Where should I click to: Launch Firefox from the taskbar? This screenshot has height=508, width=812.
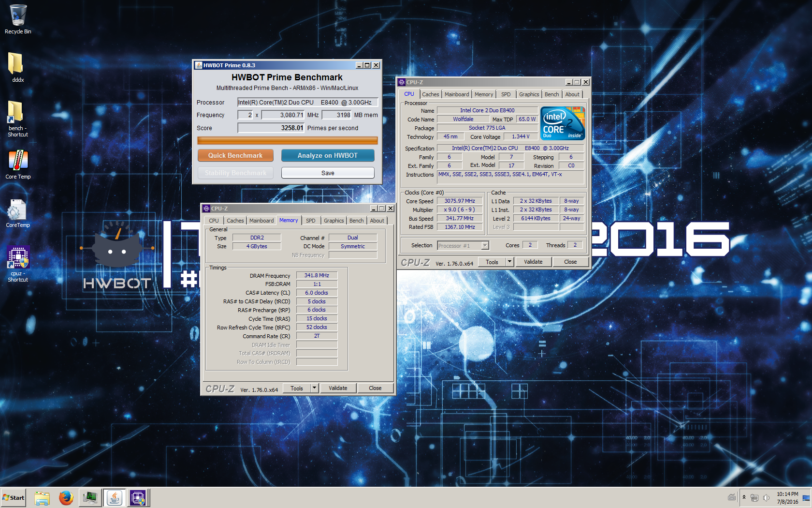click(x=66, y=498)
